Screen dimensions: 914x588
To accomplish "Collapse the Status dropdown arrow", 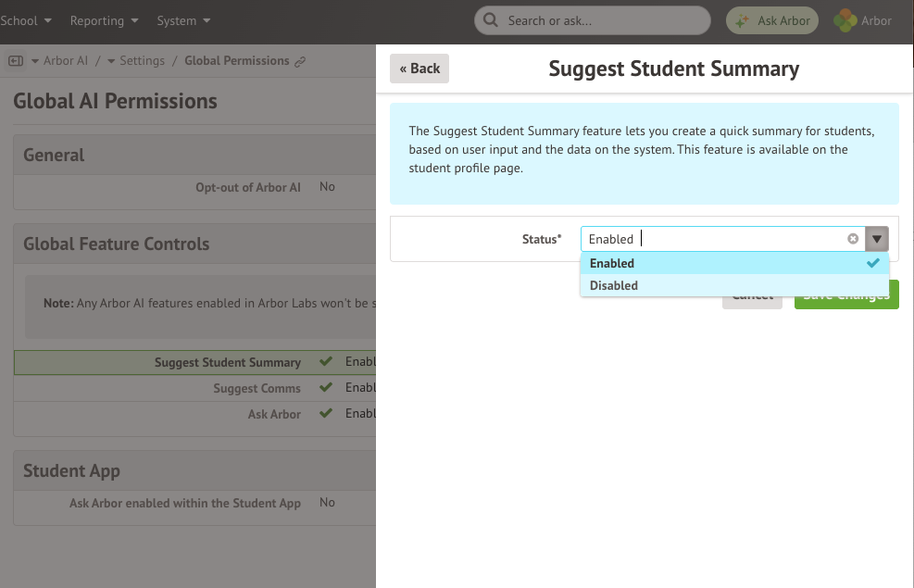I will 877,239.
